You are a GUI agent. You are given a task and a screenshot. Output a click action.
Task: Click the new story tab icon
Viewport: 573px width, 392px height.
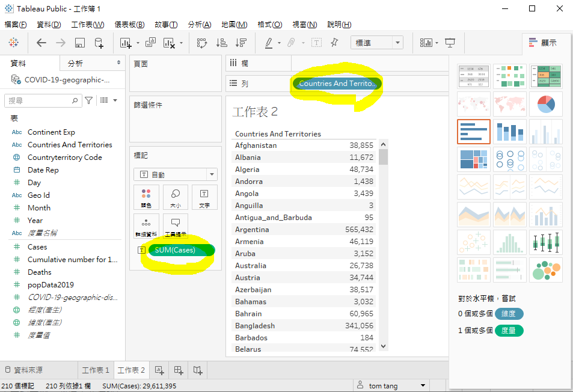point(198,370)
